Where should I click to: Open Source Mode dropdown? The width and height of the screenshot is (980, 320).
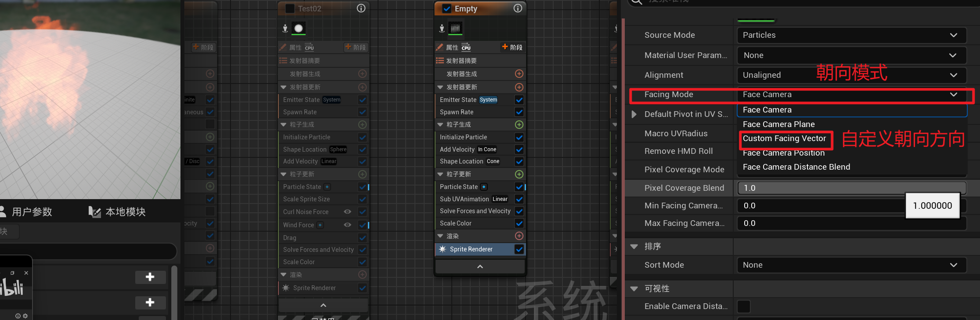[x=852, y=35]
